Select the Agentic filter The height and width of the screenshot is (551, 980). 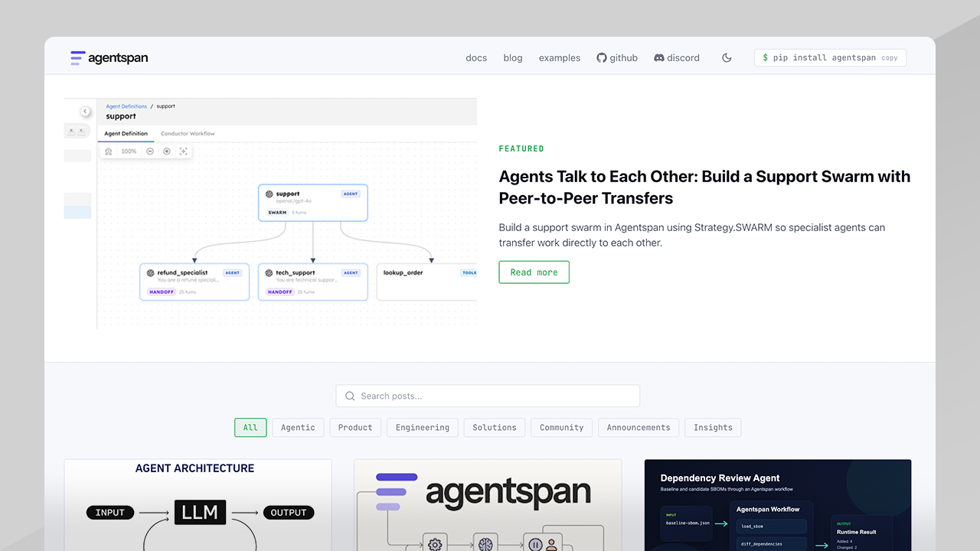298,427
